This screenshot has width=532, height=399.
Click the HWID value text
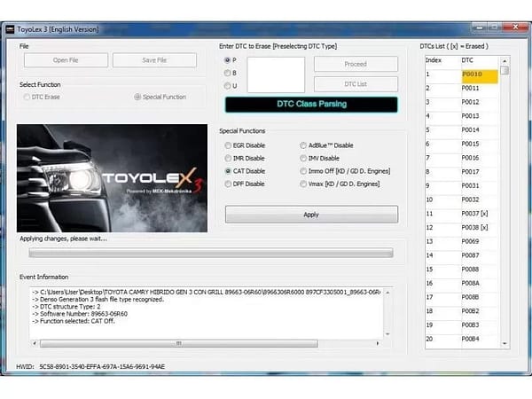click(x=102, y=366)
